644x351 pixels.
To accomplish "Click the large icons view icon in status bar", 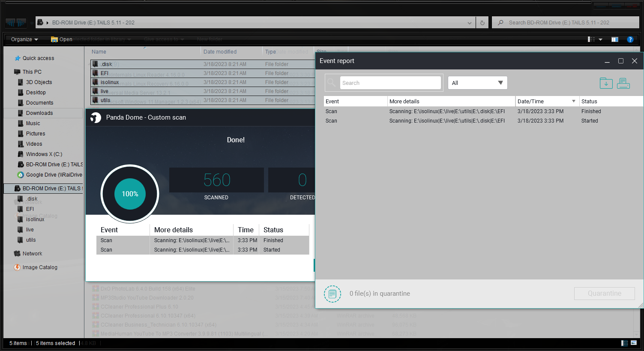I will [x=634, y=343].
